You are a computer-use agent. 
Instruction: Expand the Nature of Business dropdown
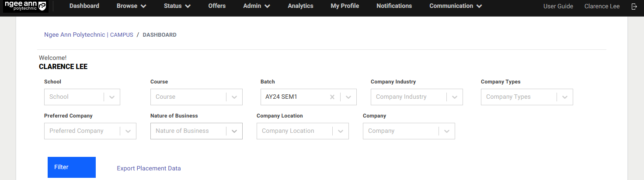(x=234, y=131)
